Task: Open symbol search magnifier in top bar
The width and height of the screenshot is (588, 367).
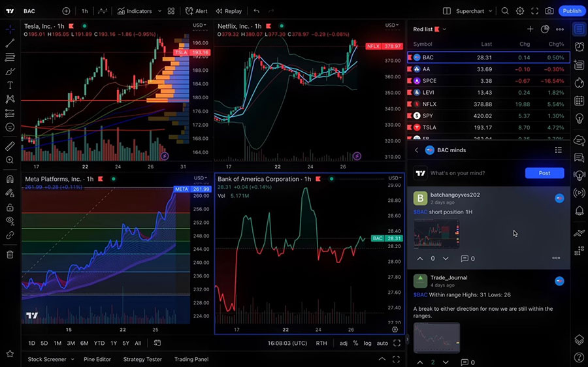Action: pyautogui.click(x=505, y=11)
